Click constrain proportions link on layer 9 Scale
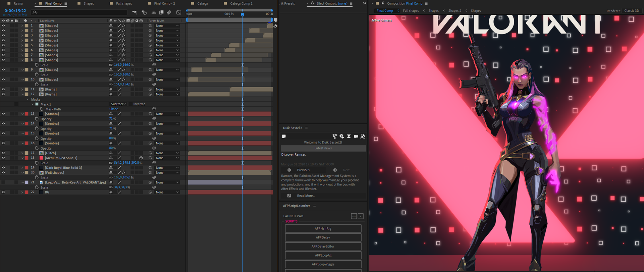The height and width of the screenshot is (272, 644). click(111, 74)
